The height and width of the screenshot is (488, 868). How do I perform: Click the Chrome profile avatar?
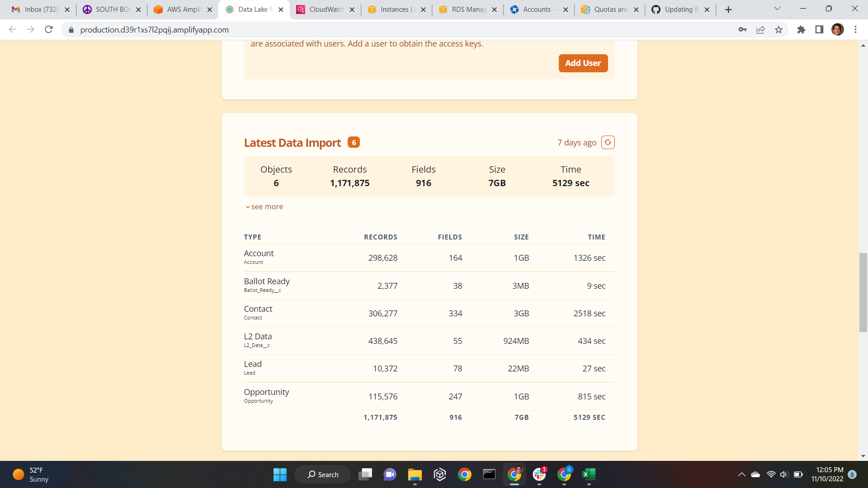(838, 30)
